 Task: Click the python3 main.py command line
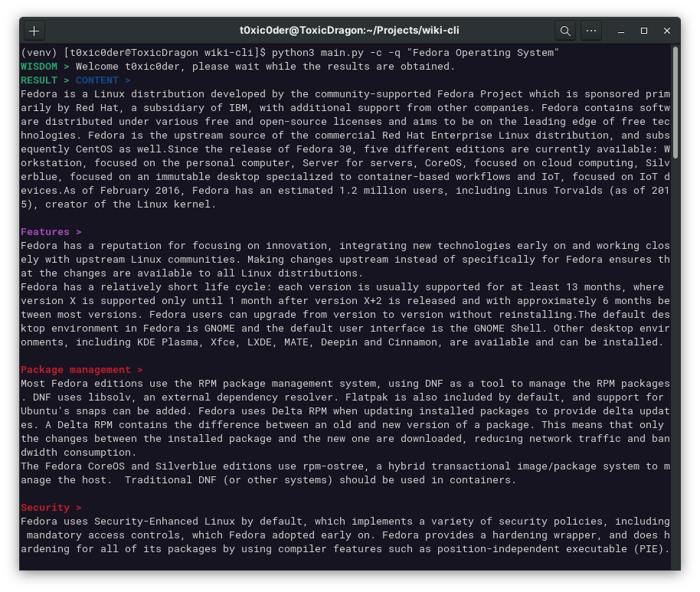[289, 53]
